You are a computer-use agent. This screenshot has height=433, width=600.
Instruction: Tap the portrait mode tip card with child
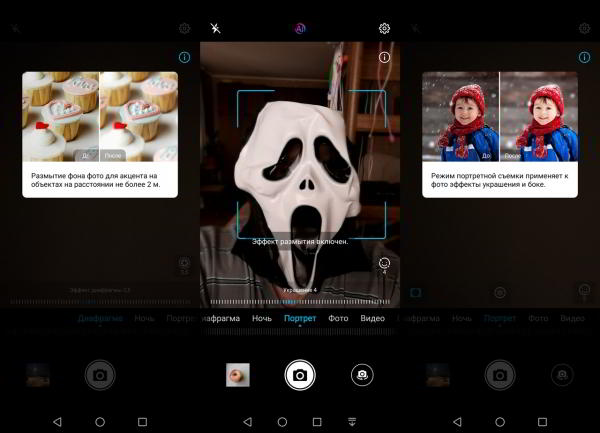pos(499,134)
